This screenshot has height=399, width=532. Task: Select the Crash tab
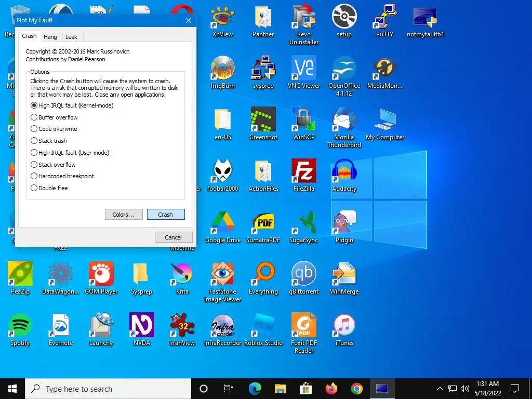30,36
